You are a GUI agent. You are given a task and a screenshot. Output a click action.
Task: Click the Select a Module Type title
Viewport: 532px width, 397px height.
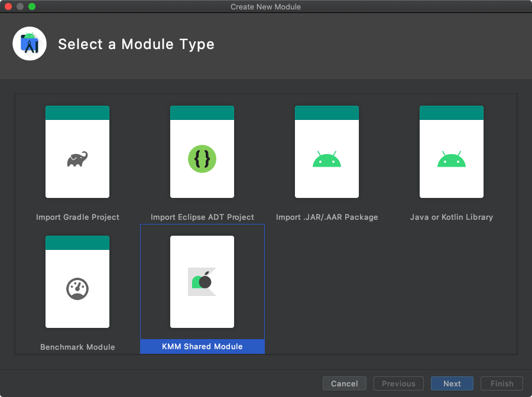click(136, 44)
